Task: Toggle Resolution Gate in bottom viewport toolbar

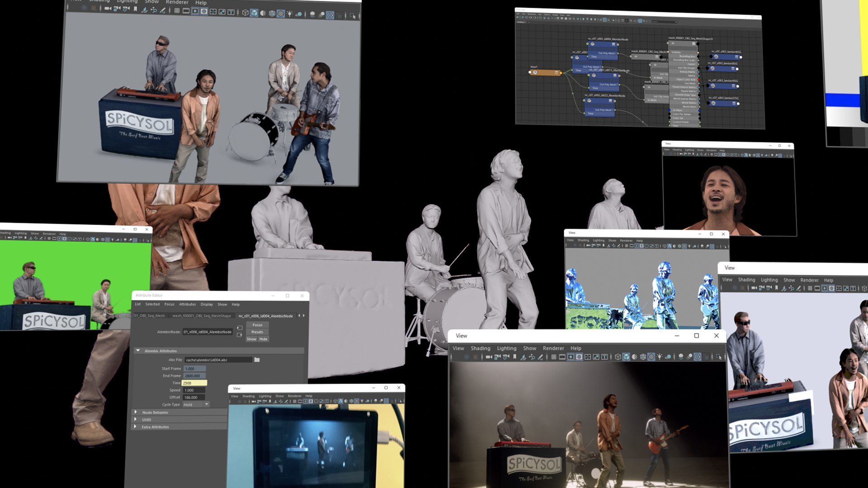Action: click(x=571, y=357)
